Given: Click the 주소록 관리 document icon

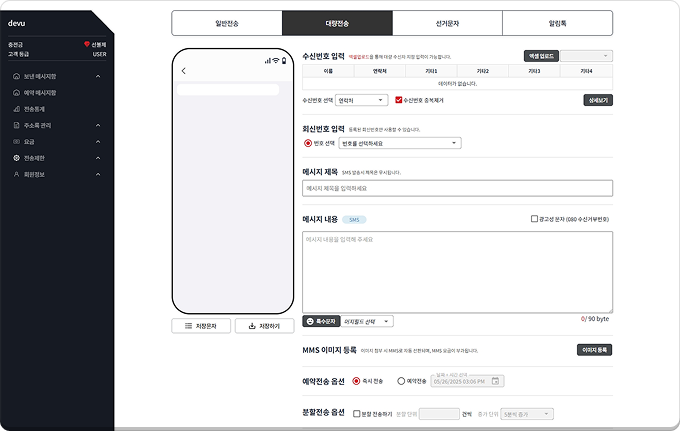Looking at the screenshot, I should click(x=16, y=125).
